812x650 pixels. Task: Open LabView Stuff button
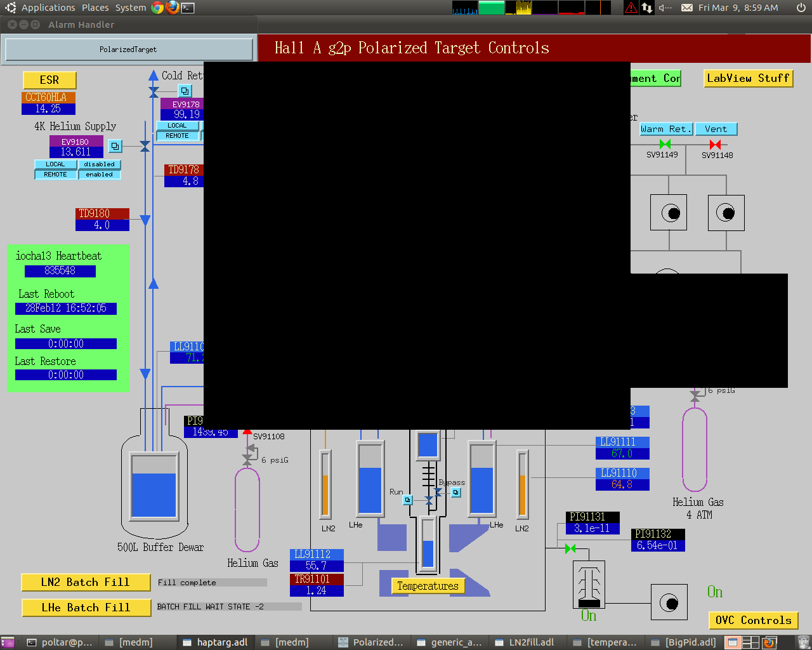pyautogui.click(x=749, y=78)
